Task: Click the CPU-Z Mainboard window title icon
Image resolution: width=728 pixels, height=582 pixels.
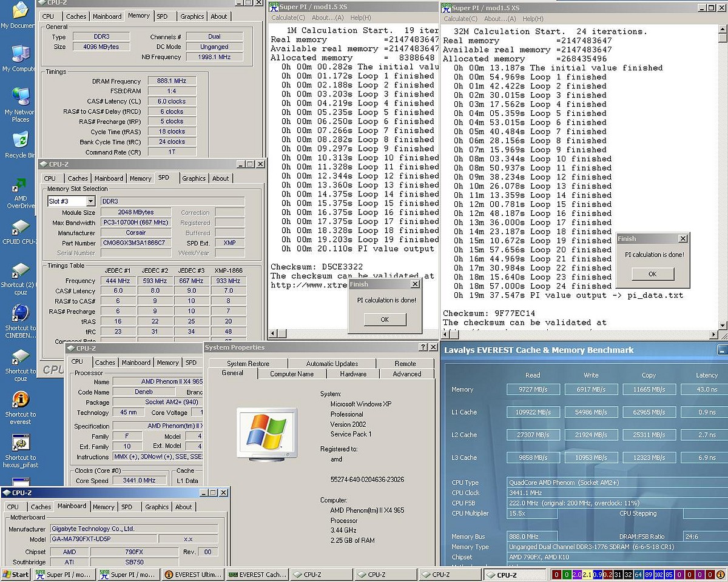Action: click(7, 493)
